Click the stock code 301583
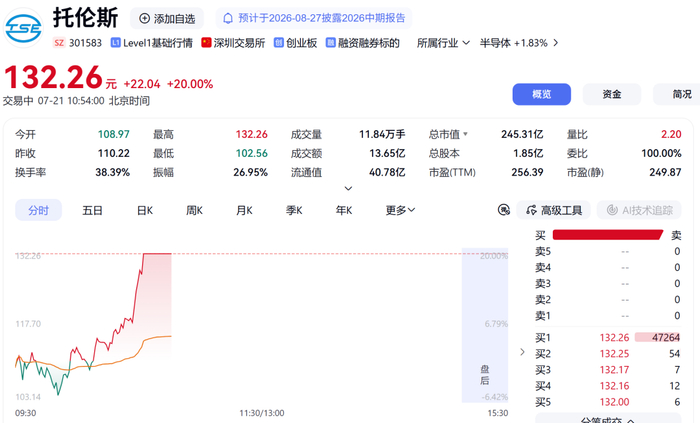 pyautogui.click(x=85, y=43)
